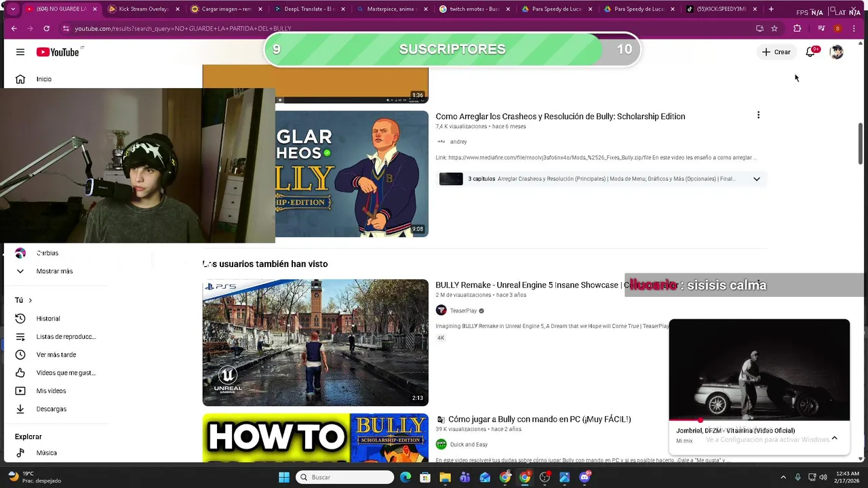Open andrey channel link
868x488 pixels.
[x=458, y=142]
